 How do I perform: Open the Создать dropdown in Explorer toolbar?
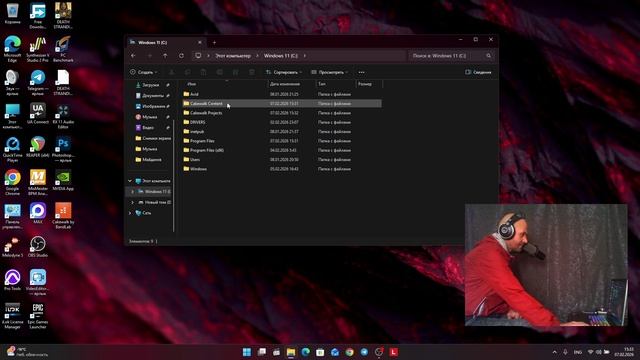coord(144,72)
